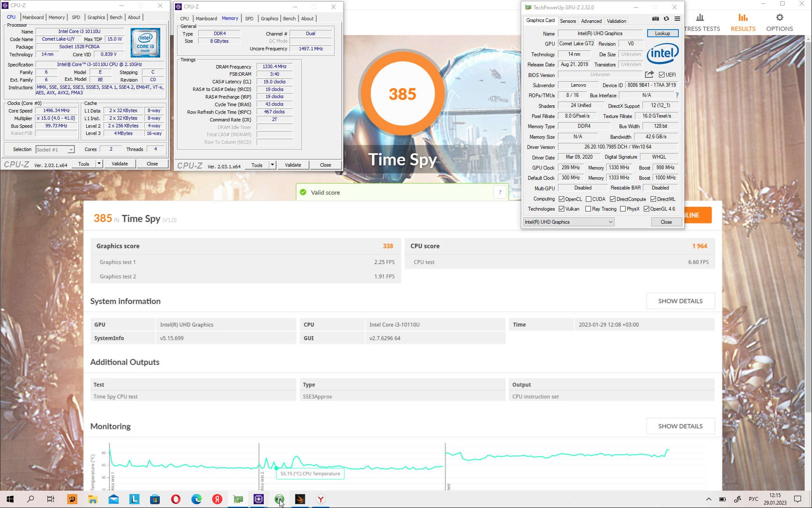Open taskbar Search
The height and width of the screenshot is (508, 812).
click(30, 499)
